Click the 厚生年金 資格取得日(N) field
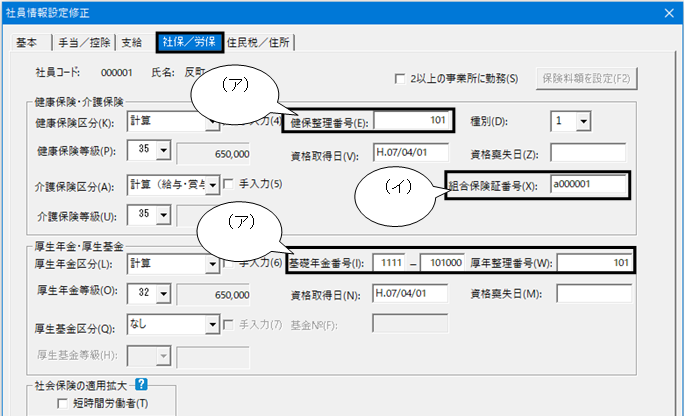Image resolution: width=685 pixels, height=417 pixels. coord(410,293)
